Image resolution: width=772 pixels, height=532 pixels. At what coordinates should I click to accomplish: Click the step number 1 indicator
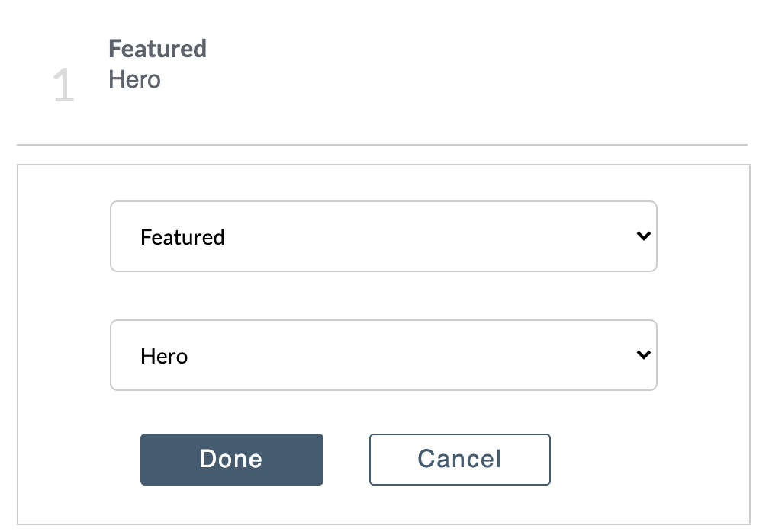pyautogui.click(x=64, y=86)
